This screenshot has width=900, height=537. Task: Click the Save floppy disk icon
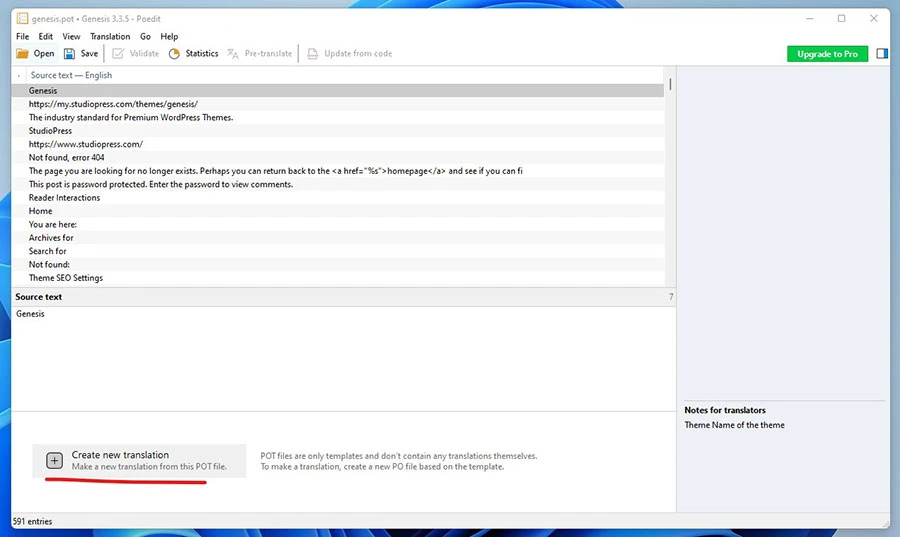tap(70, 54)
